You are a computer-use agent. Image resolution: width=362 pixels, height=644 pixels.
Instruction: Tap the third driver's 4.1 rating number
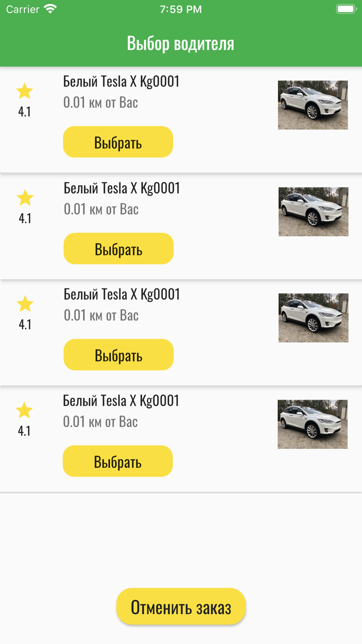[x=25, y=325]
